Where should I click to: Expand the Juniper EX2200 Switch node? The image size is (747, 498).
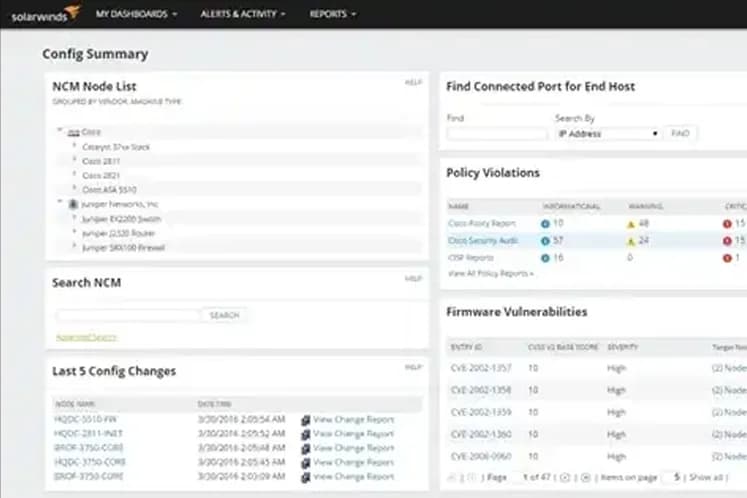point(74,217)
